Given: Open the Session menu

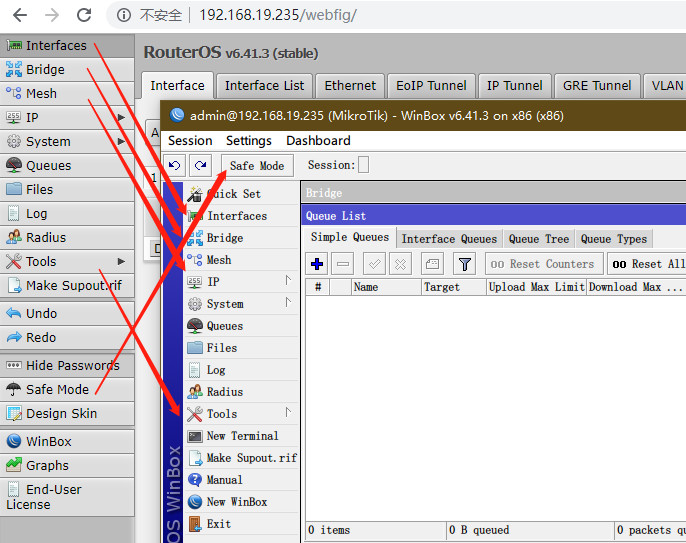Looking at the screenshot, I should pyautogui.click(x=190, y=141).
